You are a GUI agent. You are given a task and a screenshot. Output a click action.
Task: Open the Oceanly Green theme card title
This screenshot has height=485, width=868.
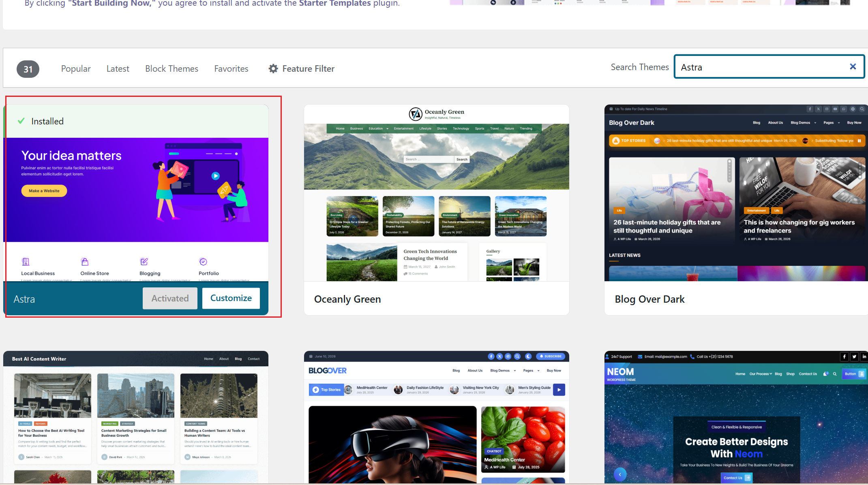(347, 299)
